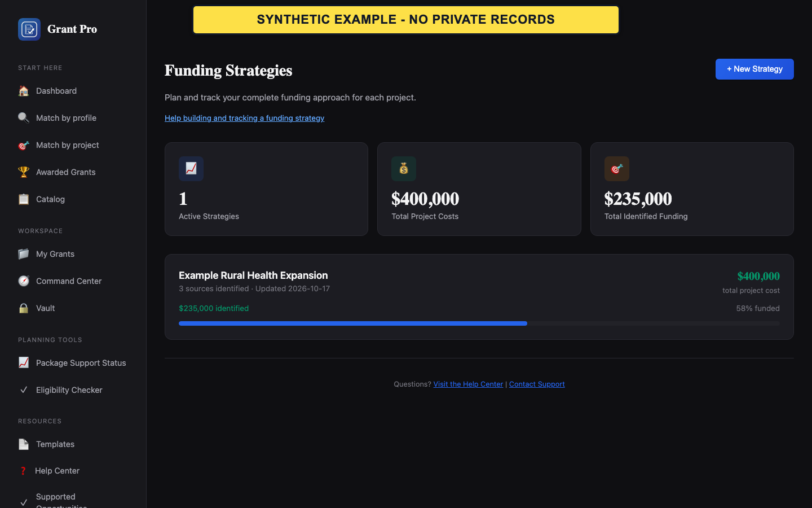Click the 58% funded label

(x=758, y=308)
